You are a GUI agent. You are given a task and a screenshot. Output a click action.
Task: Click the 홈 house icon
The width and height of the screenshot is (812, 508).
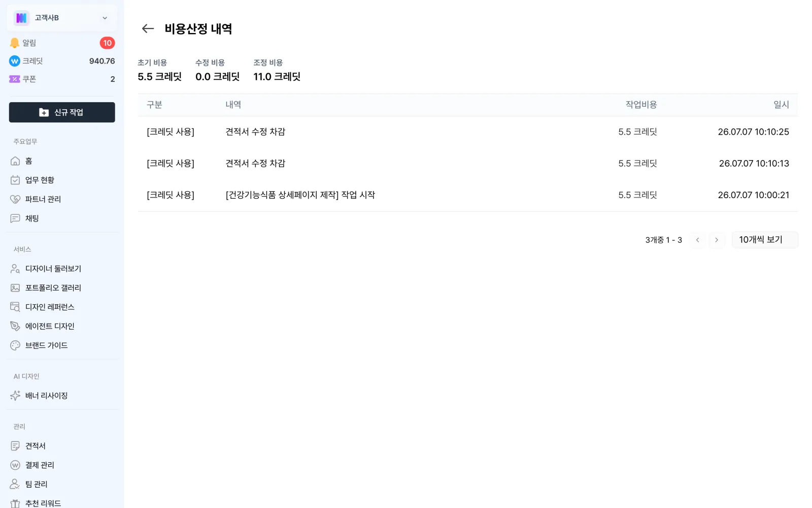(x=15, y=161)
